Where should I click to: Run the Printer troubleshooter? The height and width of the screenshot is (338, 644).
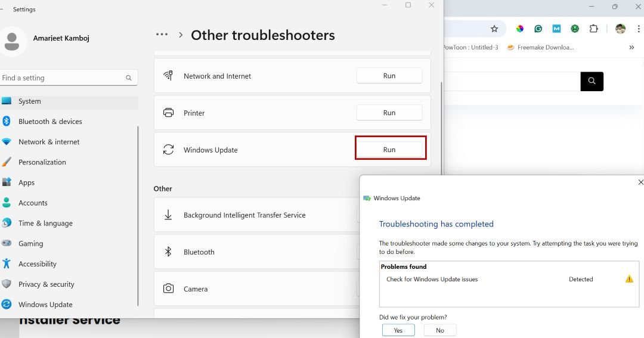pyautogui.click(x=389, y=113)
